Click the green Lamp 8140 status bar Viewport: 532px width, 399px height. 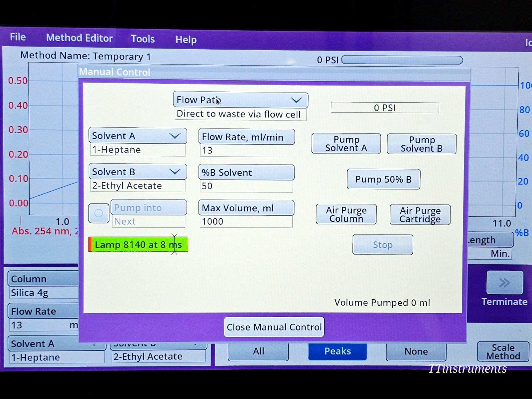[x=138, y=245]
